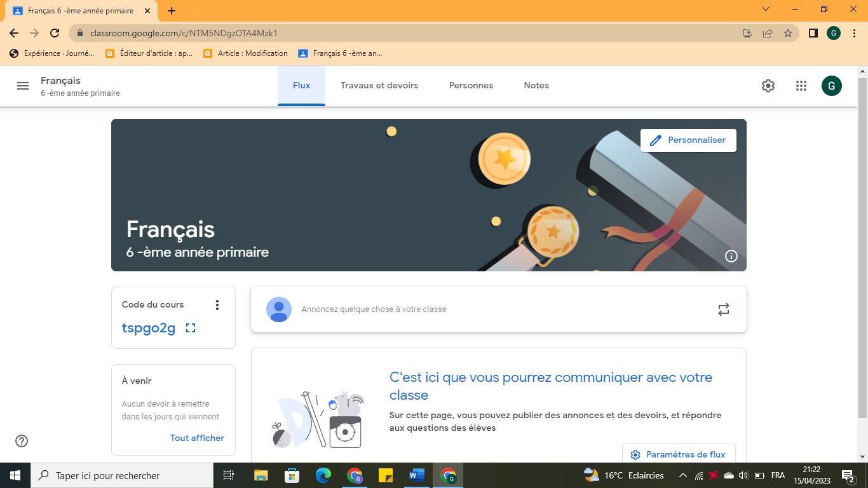Open the Google apps grid

click(801, 86)
